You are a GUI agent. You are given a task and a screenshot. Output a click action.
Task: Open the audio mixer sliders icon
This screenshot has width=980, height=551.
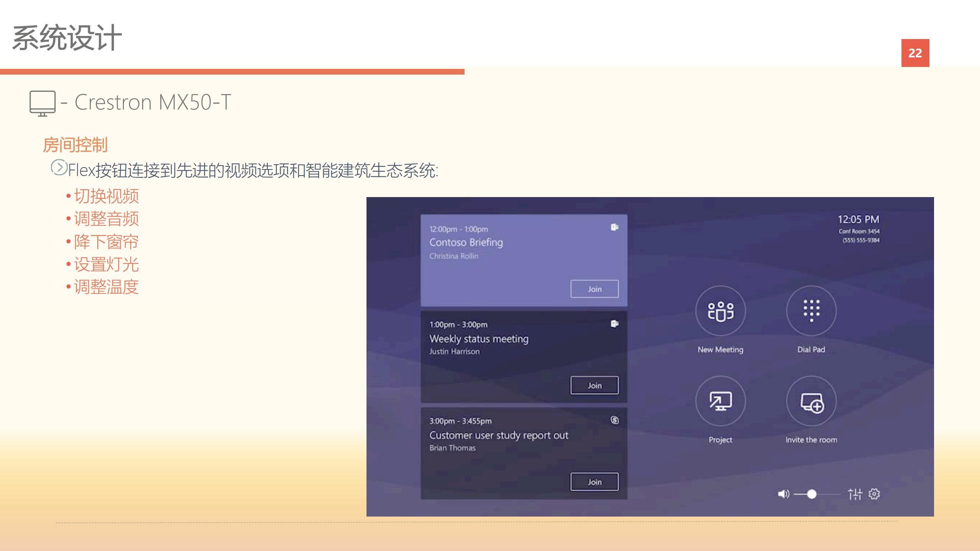point(855,494)
